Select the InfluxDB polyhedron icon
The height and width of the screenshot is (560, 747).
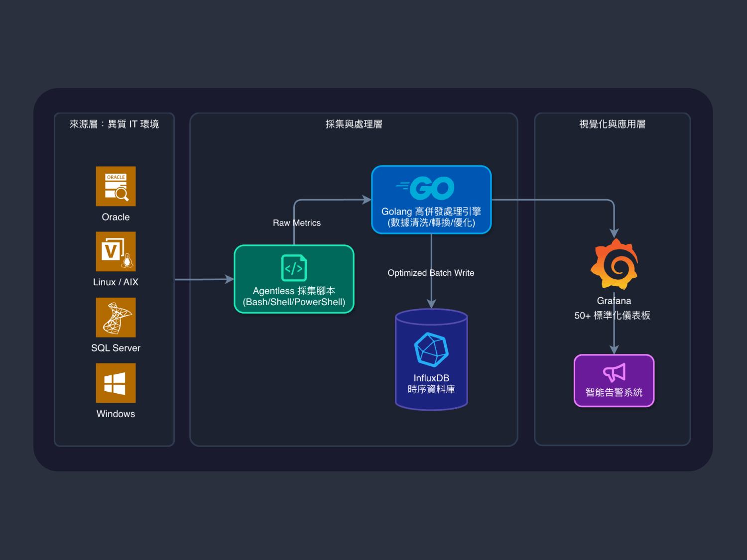pyautogui.click(x=431, y=349)
